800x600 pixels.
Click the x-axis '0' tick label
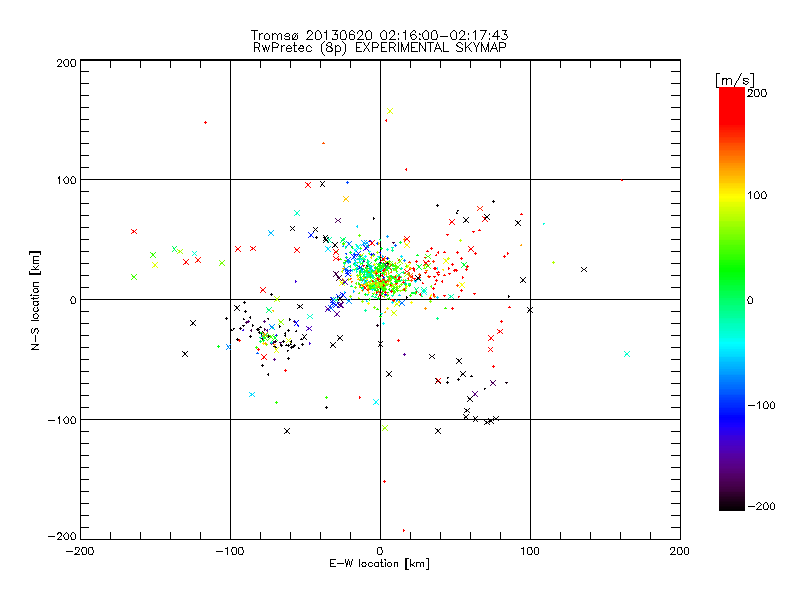tap(380, 551)
